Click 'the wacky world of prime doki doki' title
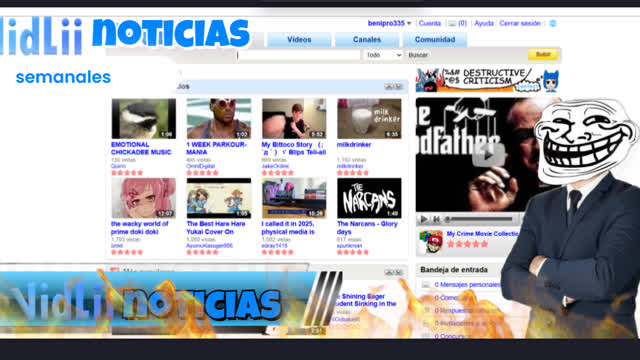 [140, 228]
